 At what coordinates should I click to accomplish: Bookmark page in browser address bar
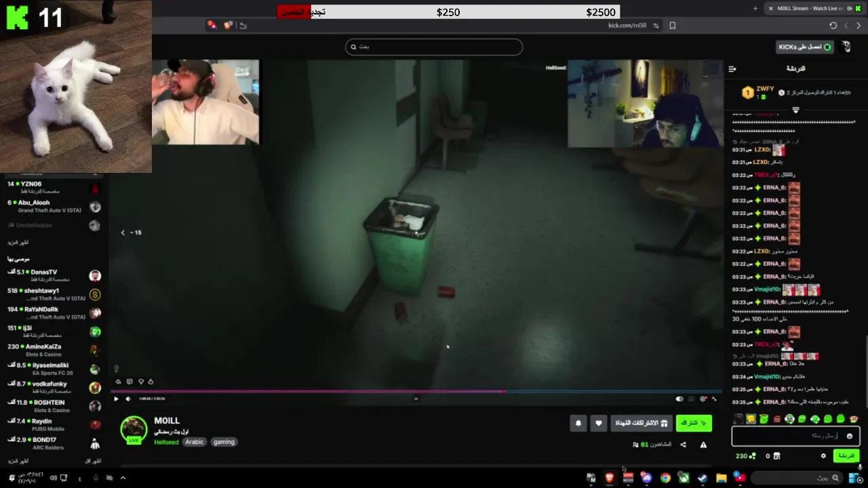tap(672, 26)
